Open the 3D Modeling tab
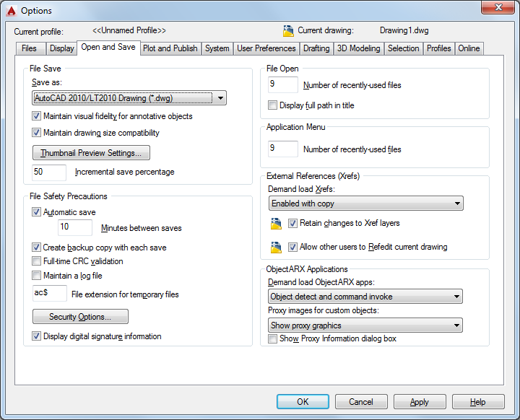 tap(359, 48)
